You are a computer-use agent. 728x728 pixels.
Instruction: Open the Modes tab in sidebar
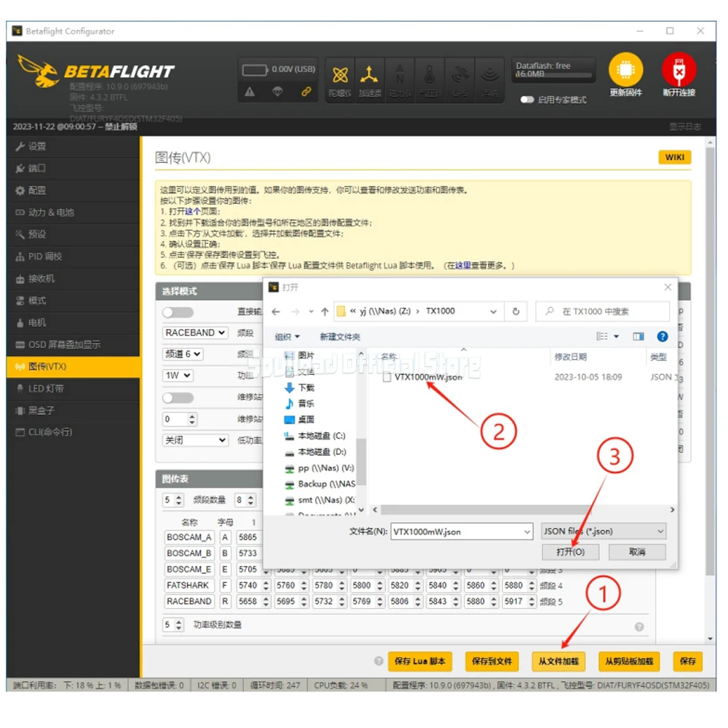click(x=73, y=301)
